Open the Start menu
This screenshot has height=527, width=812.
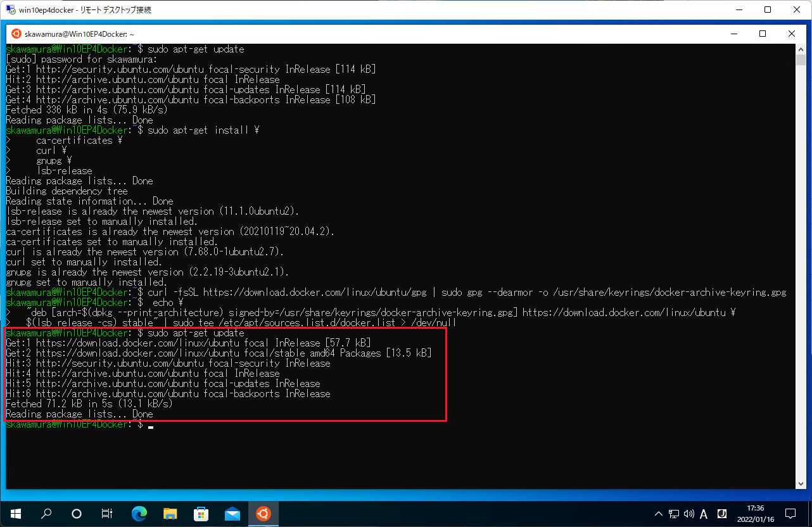coord(15,514)
